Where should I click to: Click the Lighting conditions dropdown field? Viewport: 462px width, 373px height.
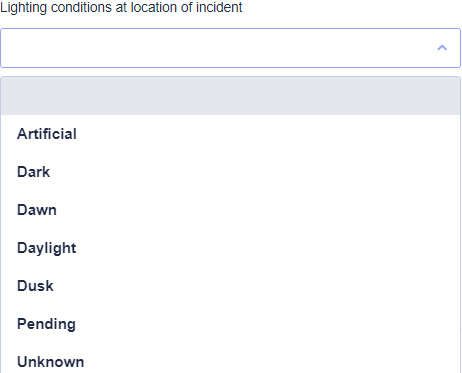pyautogui.click(x=231, y=48)
